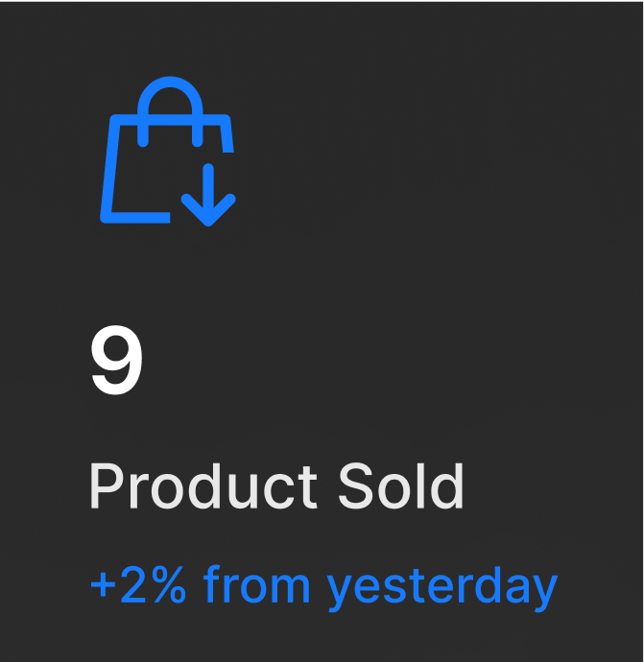Open the +2% change link
644x662 pixels.
[323, 584]
